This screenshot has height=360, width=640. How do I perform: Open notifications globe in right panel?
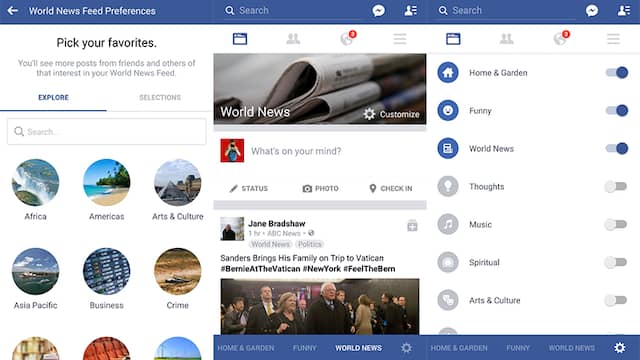click(x=560, y=39)
